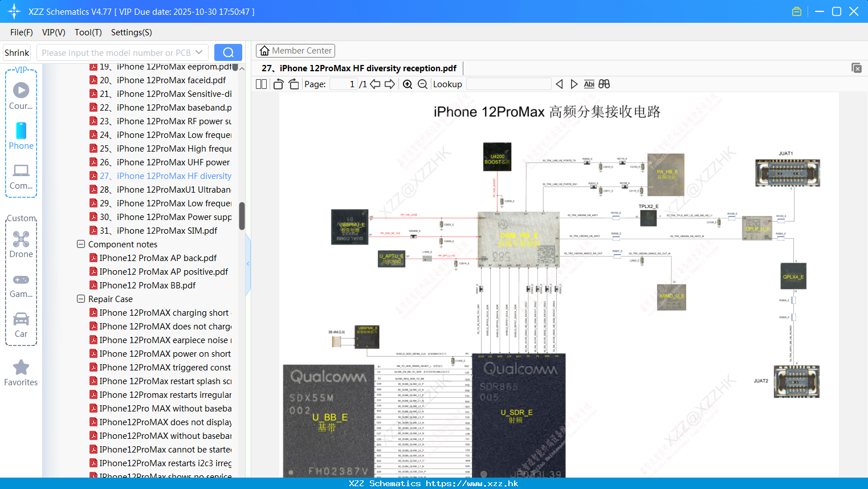Open the Car category

click(x=21, y=325)
